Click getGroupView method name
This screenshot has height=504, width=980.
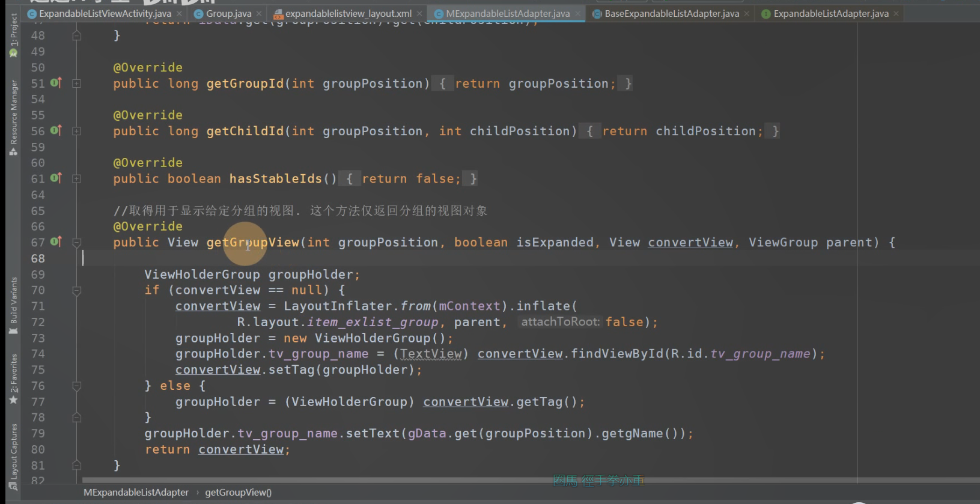coord(253,242)
